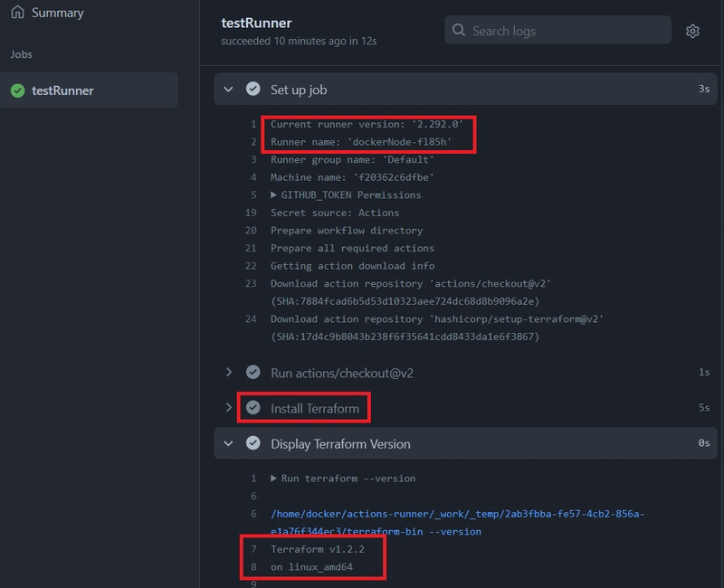Collapse the Set up job step

click(229, 90)
